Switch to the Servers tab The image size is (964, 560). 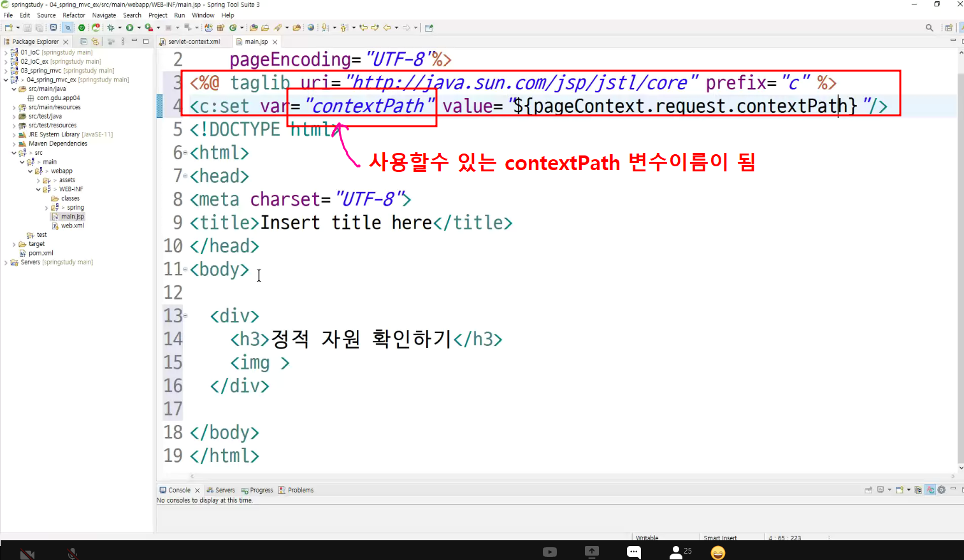pyautogui.click(x=221, y=490)
